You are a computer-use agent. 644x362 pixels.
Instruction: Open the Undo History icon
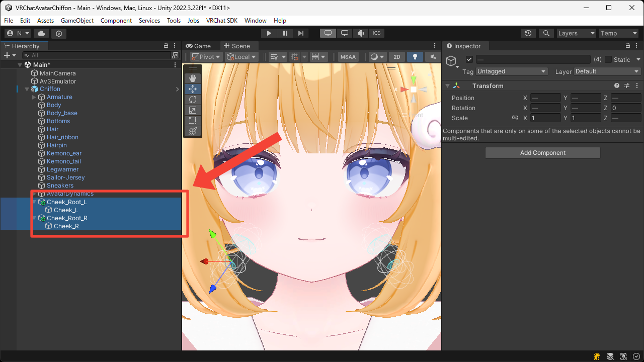(528, 33)
